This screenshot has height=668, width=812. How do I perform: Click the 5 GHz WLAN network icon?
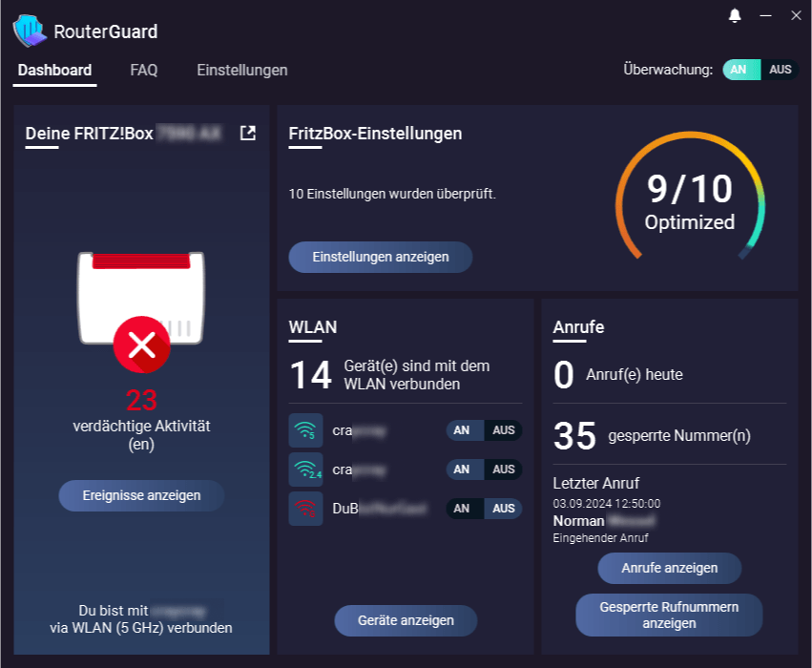coord(305,430)
